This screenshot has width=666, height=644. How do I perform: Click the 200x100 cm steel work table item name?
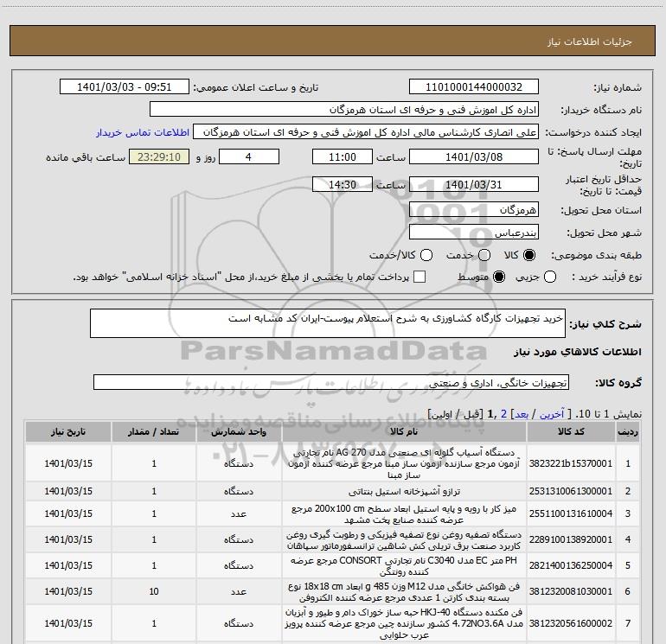(x=404, y=514)
